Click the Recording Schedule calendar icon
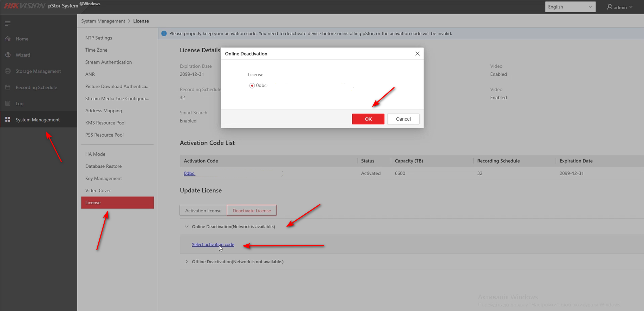Screen dimensions: 644x311 point(8,87)
